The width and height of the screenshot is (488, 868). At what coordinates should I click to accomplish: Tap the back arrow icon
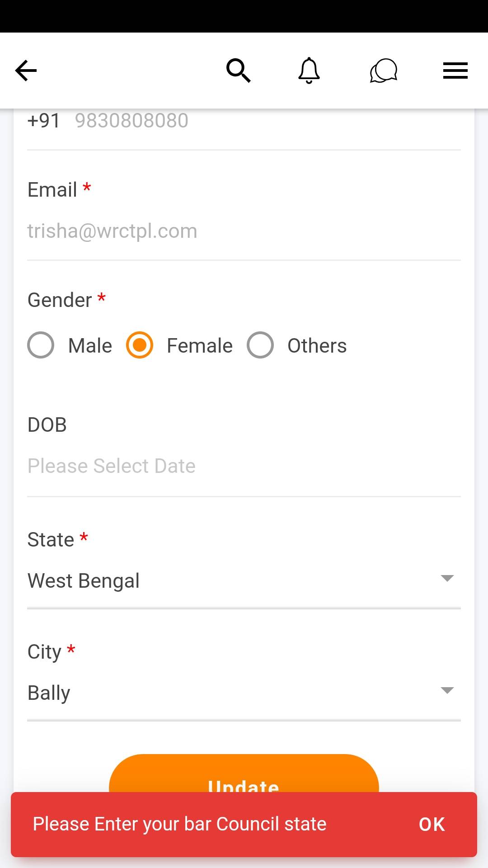click(x=26, y=71)
